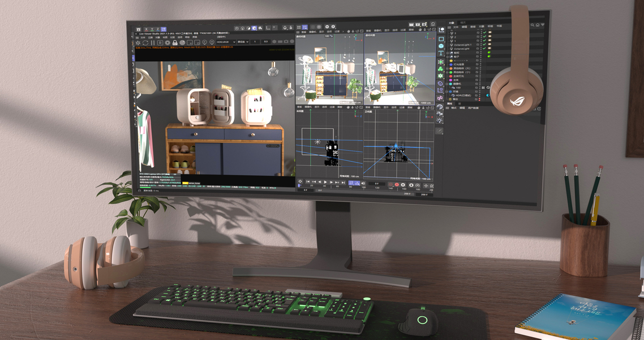644x340 pixels.
Task: Switch to the second tab beside objects tab
Action: coord(463,23)
